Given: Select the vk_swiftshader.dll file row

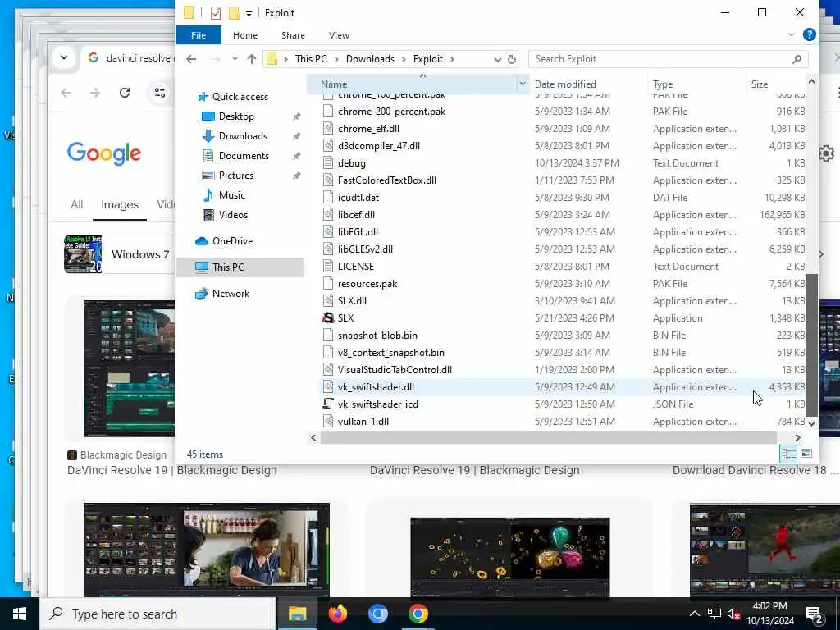Looking at the screenshot, I should (563, 387).
